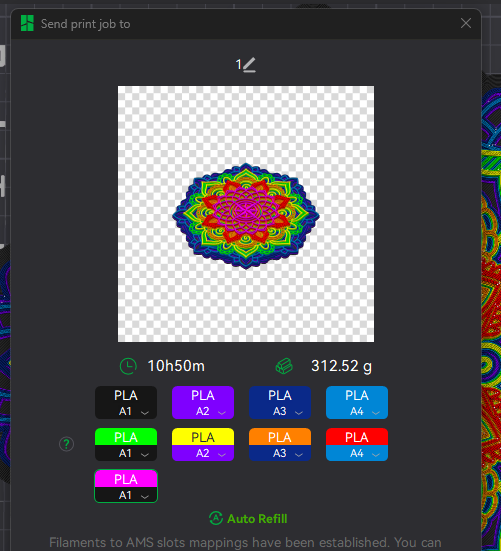Click the 'Send print job to' title text
The width and height of the screenshot is (501, 551).
(x=85, y=24)
